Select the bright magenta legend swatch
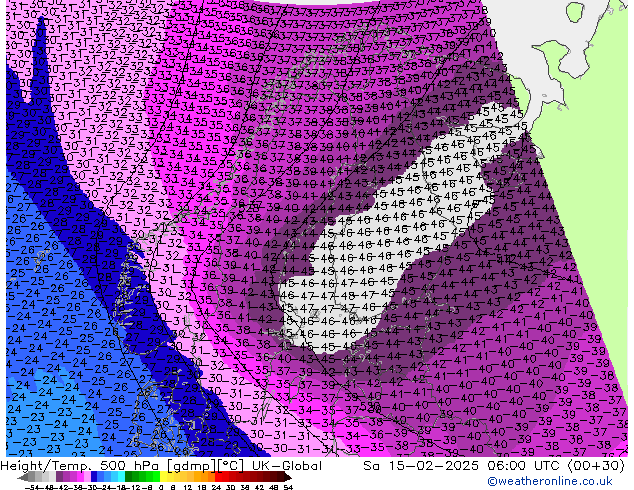The image size is (634, 490). click(x=80, y=477)
